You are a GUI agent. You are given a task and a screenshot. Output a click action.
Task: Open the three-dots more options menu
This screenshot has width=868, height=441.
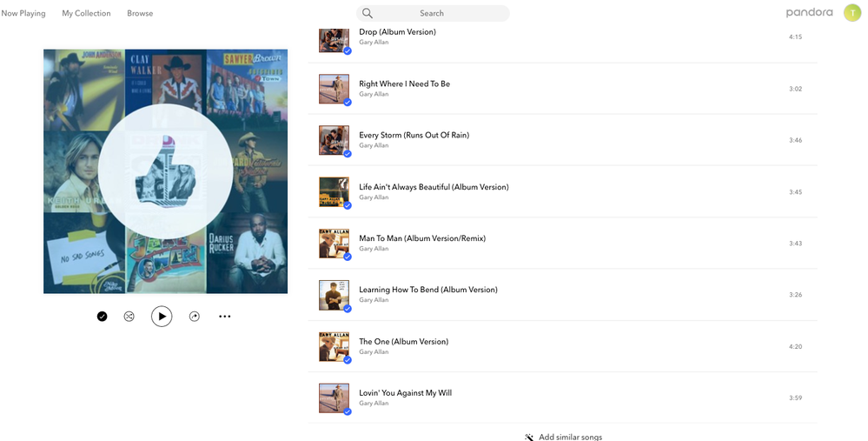pyautogui.click(x=225, y=317)
